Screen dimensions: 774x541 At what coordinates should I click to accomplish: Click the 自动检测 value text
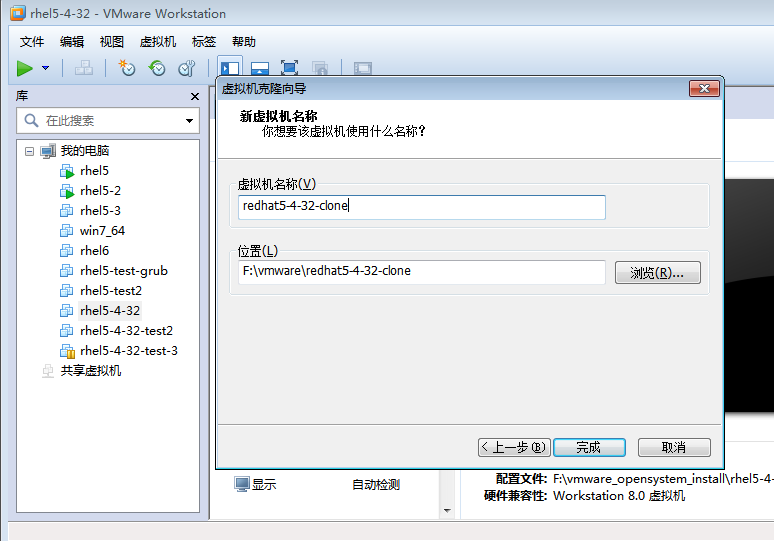(x=376, y=485)
